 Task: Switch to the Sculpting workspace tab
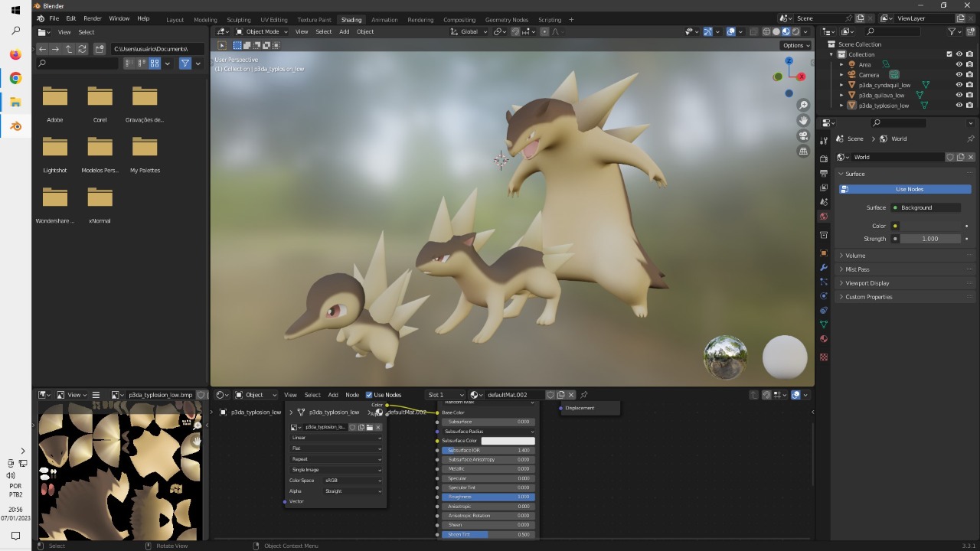click(238, 20)
